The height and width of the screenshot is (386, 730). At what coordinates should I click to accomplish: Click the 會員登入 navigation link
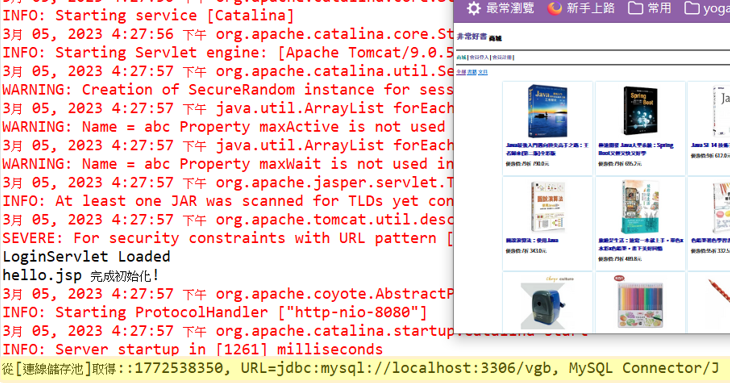click(479, 57)
